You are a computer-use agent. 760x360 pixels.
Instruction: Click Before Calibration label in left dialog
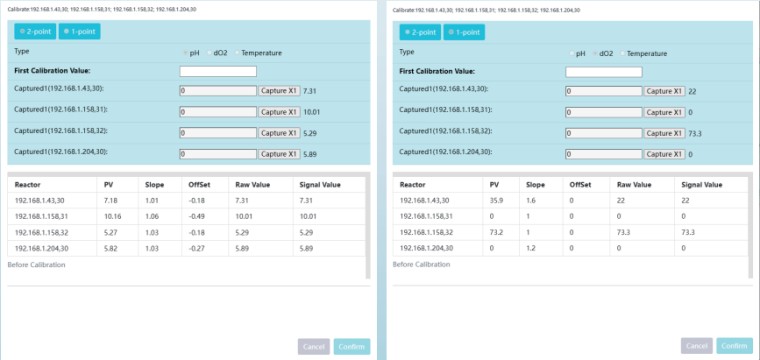click(36, 265)
